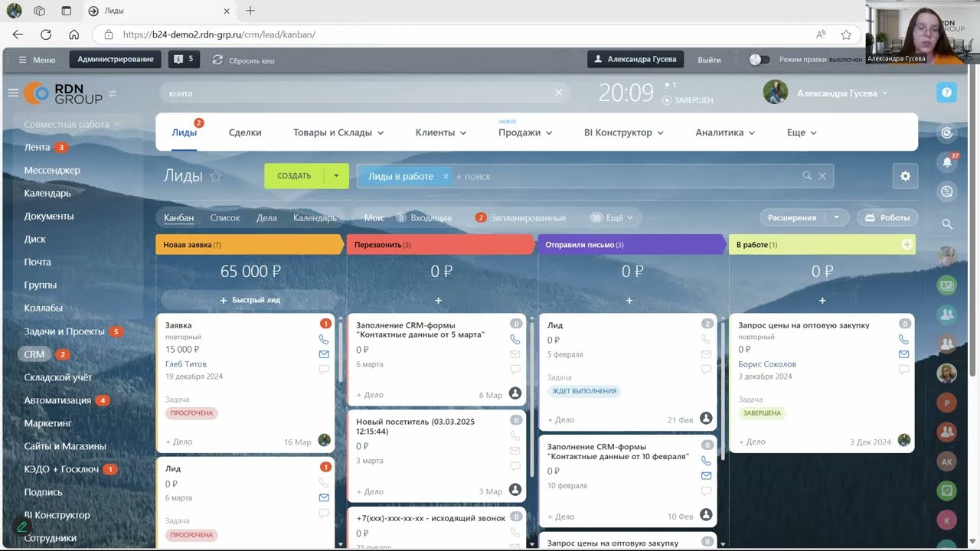Open Задачи и Проекты in sidebar
The width and height of the screenshot is (980, 551).
click(64, 331)
